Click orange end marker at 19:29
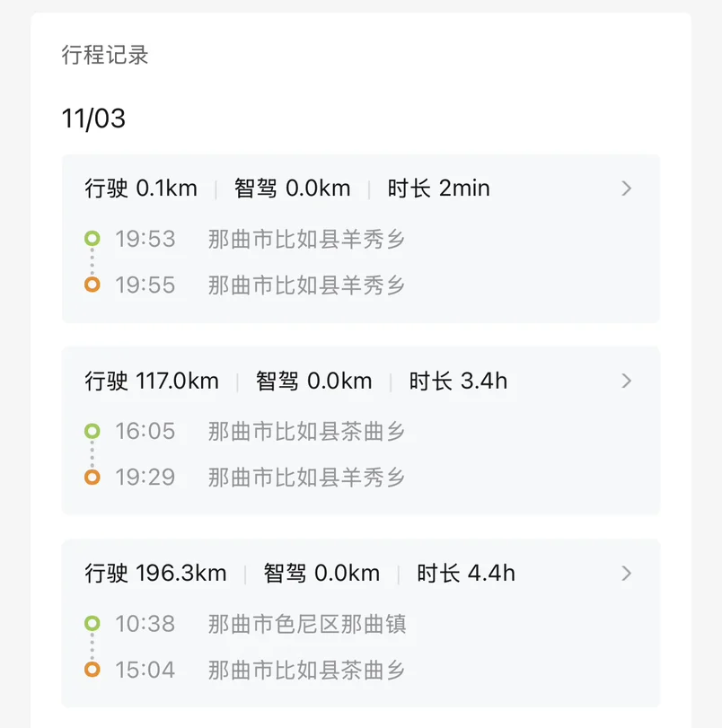The image size is (722, 728). click(92, 477)
